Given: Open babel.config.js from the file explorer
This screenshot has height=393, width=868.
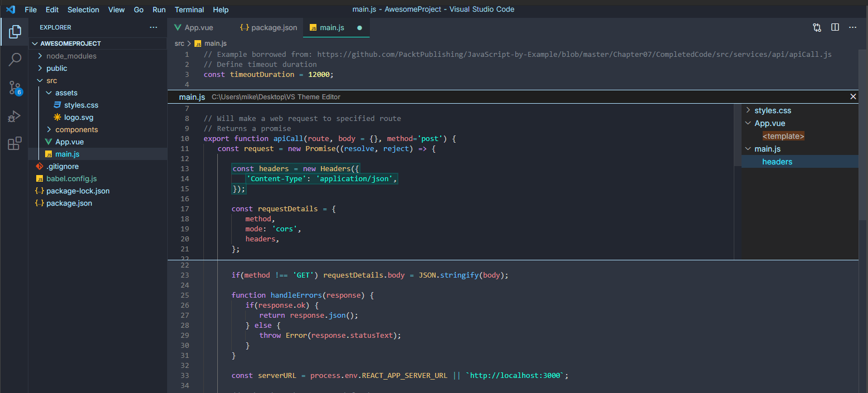Looking at the screenshot, I should 71,178.
